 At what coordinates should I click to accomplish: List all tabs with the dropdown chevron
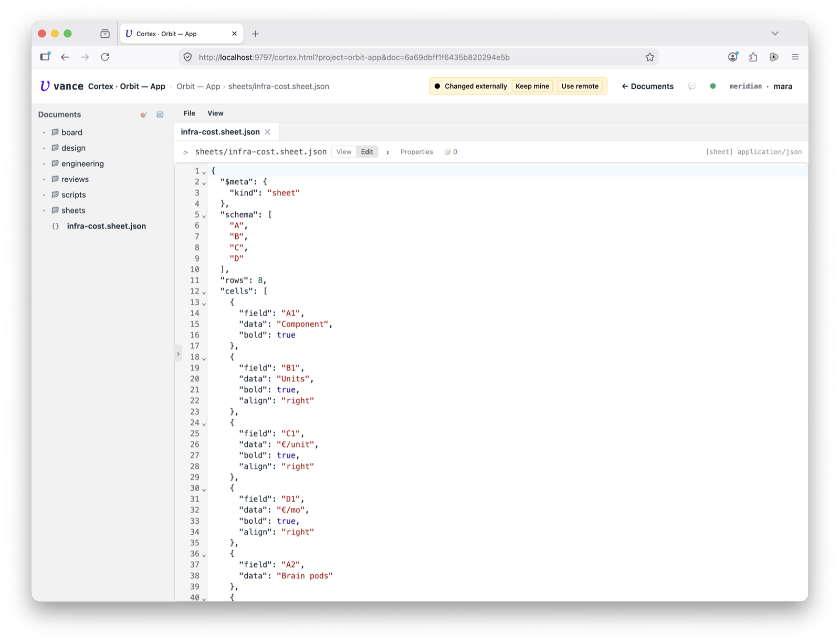coord(775,33)
